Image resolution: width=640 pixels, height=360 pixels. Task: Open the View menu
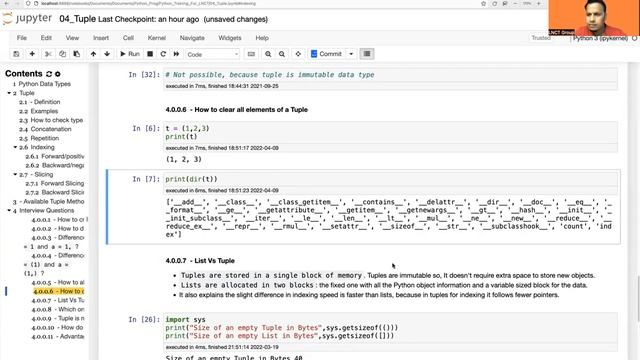coord(72,38)
